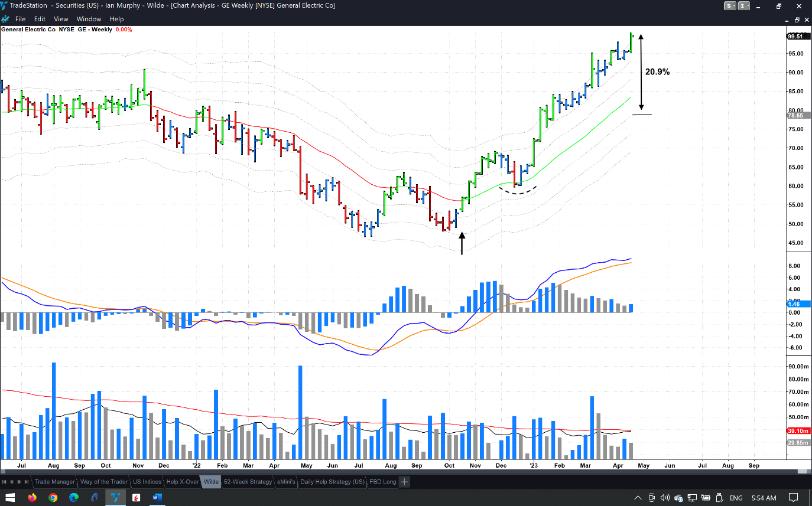The height and width of the screenshot is (506, 812).
Task: Open the Window menu
Action: click(89, 19)
